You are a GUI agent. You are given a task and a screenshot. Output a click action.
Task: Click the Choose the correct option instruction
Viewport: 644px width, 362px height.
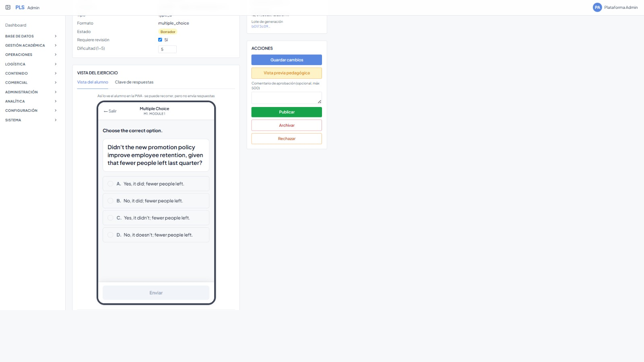click(132, 131)
